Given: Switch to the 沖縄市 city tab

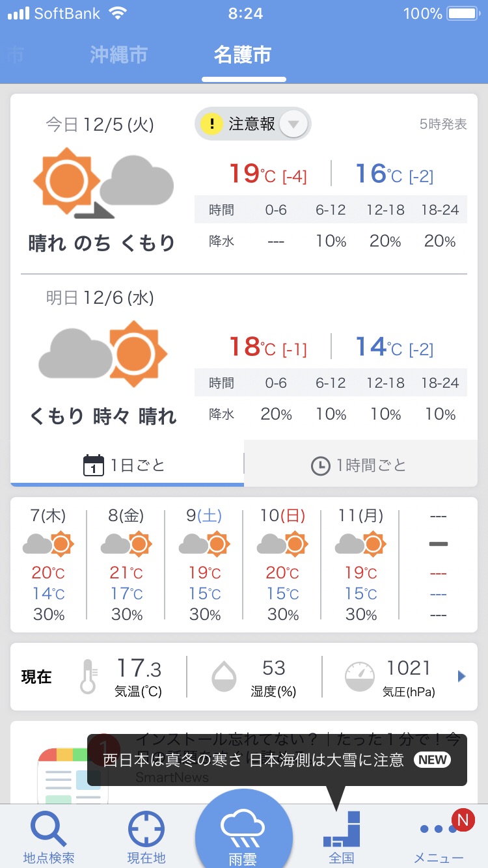Looking at the screenshot, I should pos(119,55).
